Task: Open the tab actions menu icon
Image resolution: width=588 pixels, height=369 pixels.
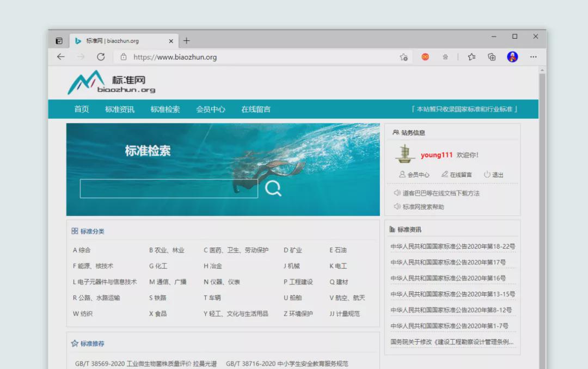Action: coord(59,41)
